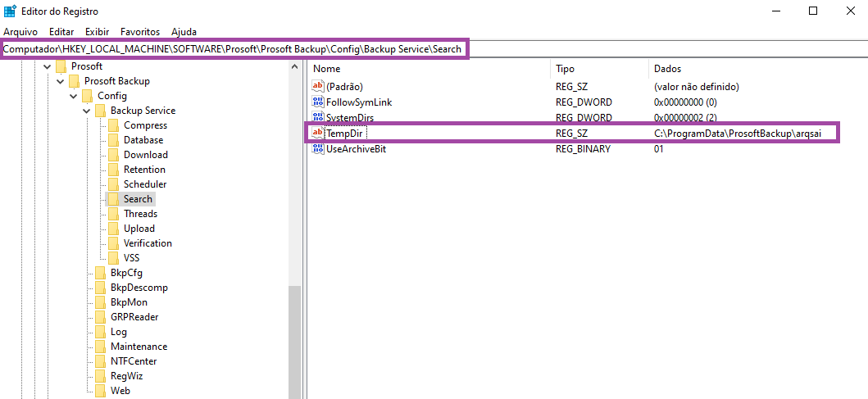Click the Registry Editor title bar icon

click(x=10, y=11)
